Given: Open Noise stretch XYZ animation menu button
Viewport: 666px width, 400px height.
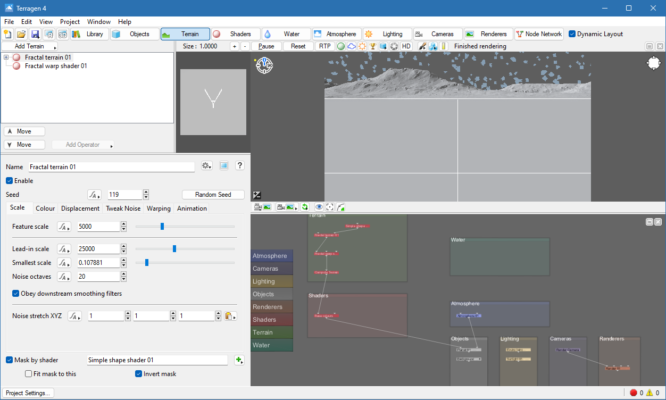Looking at the screenshot, I should [75, 316].
